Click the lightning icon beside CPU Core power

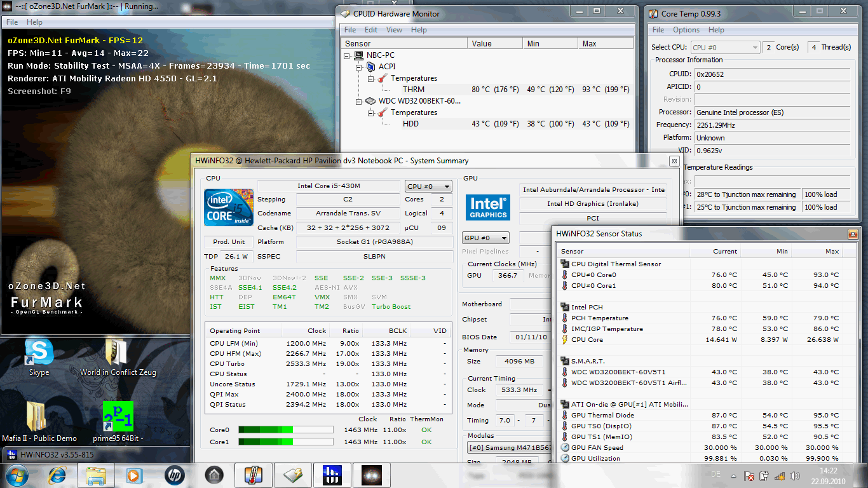[x=564, y=340]
